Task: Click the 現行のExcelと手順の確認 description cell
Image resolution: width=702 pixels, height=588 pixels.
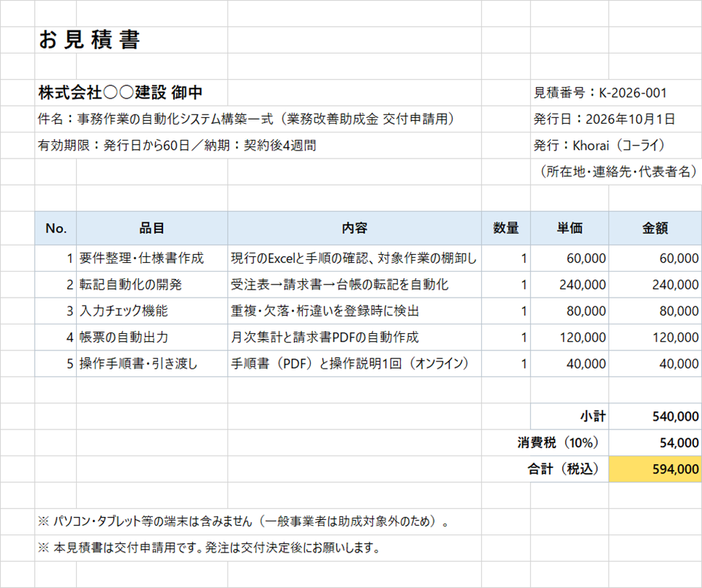Action: pos(354,259)
